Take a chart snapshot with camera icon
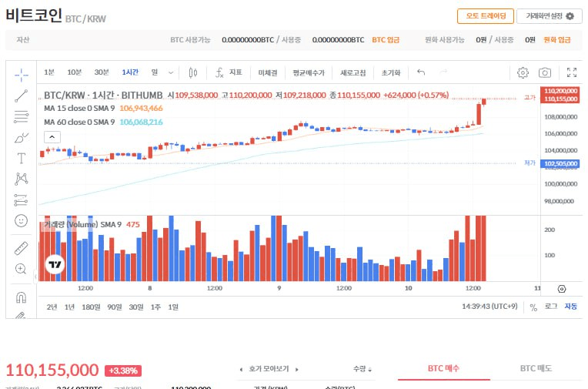588x389 pixels. [545, 72]
